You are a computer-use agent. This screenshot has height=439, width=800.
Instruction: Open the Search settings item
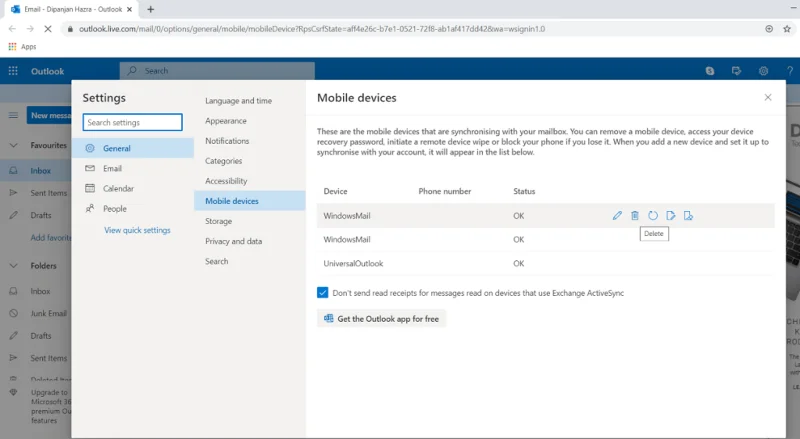216,261
